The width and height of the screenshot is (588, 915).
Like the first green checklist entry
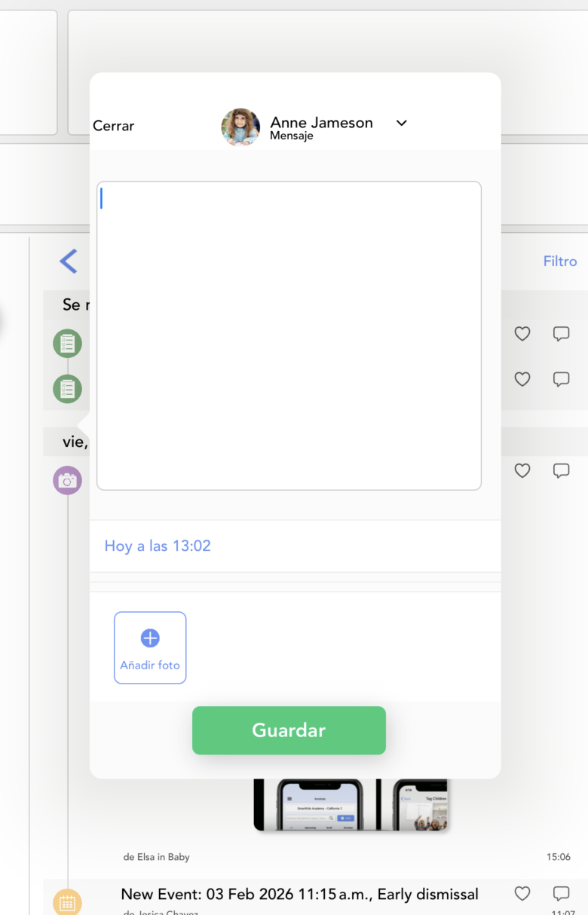(x=522, y=334)
